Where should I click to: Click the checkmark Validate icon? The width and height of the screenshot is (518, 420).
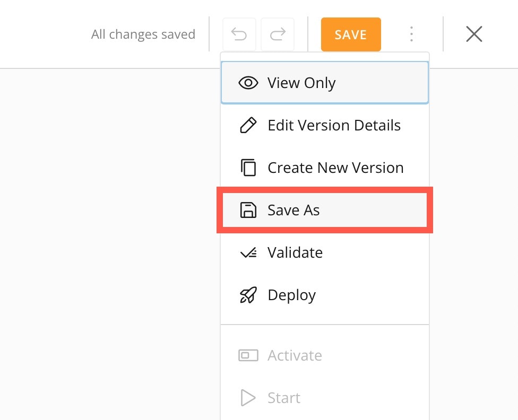[248, 252]
